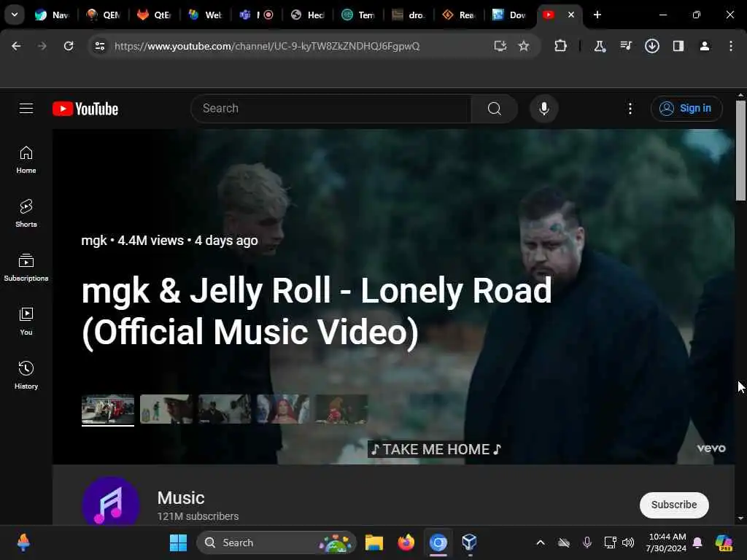Image resolution: width=747 pixels, height=560 pixels.
Task: Select the fifth carousel video thumbnail
Action: tap(341, 409)
